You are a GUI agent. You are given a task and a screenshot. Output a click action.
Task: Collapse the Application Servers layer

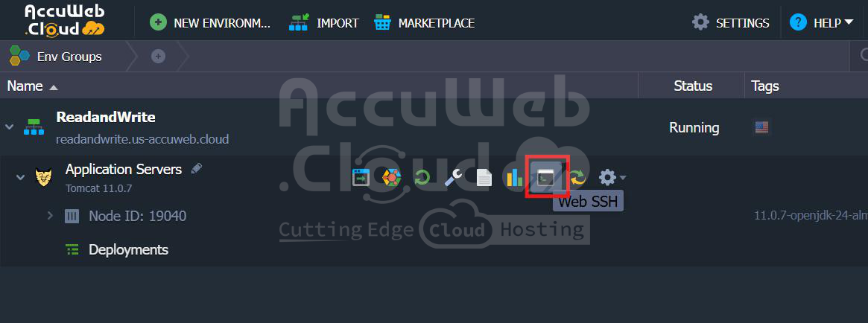pos(20,178)
